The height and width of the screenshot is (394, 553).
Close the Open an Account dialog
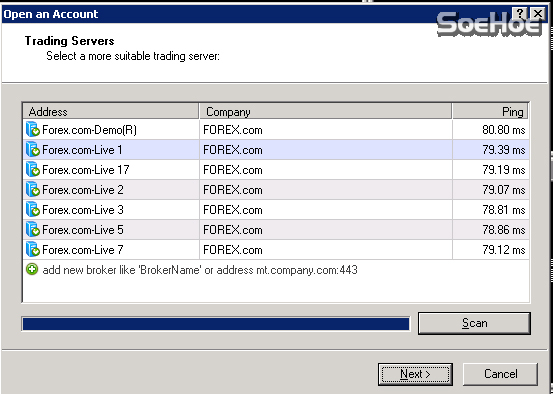[538, 14]
